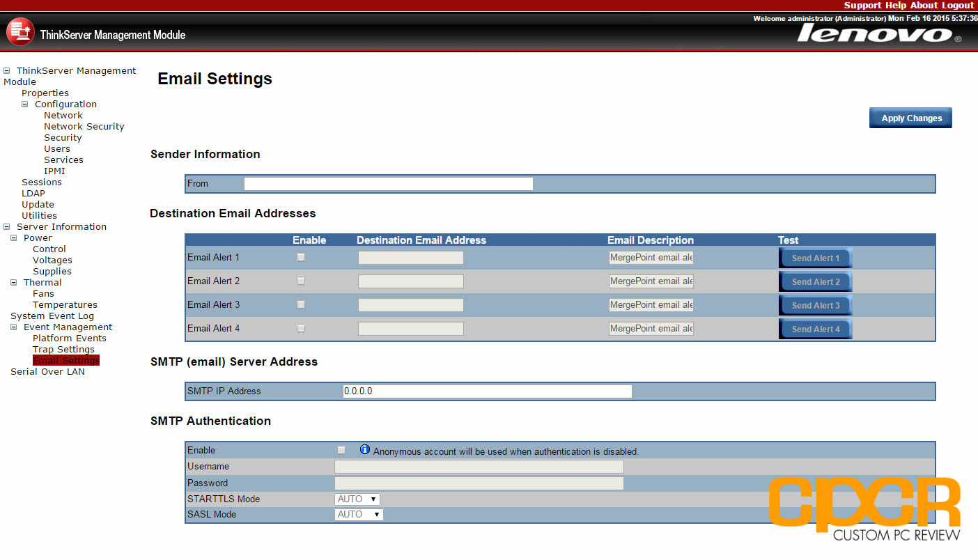The height and width of the screenshot is (560, 978).
Task: Open System Event Log
Action: pyautogui.click(x=52, y=316)
